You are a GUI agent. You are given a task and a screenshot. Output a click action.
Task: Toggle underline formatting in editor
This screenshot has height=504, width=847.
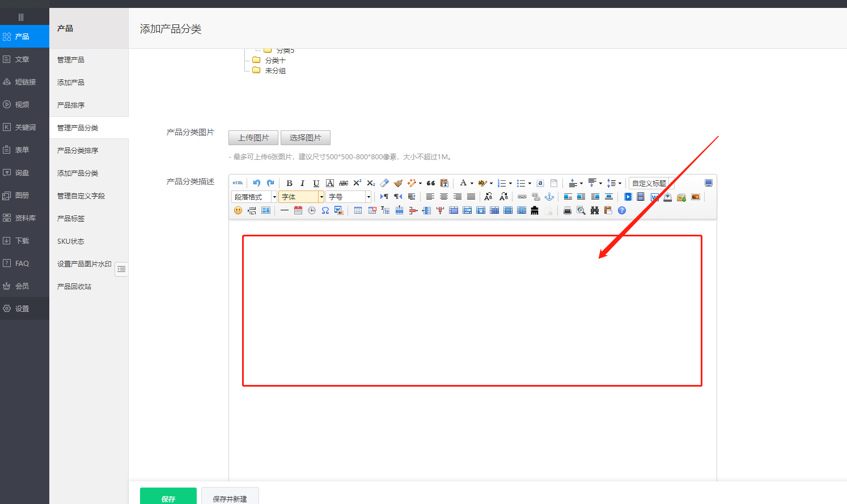(316, 183)
